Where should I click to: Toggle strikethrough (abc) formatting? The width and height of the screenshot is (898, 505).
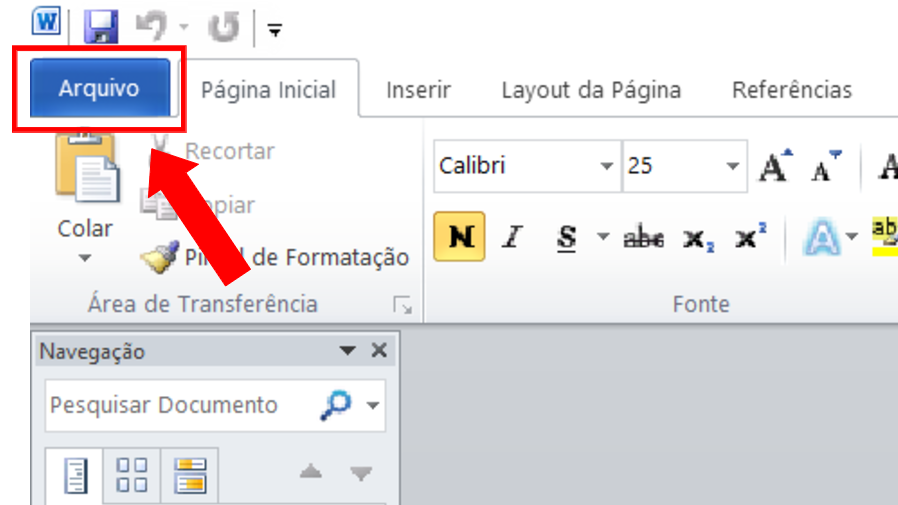(643, 238)
